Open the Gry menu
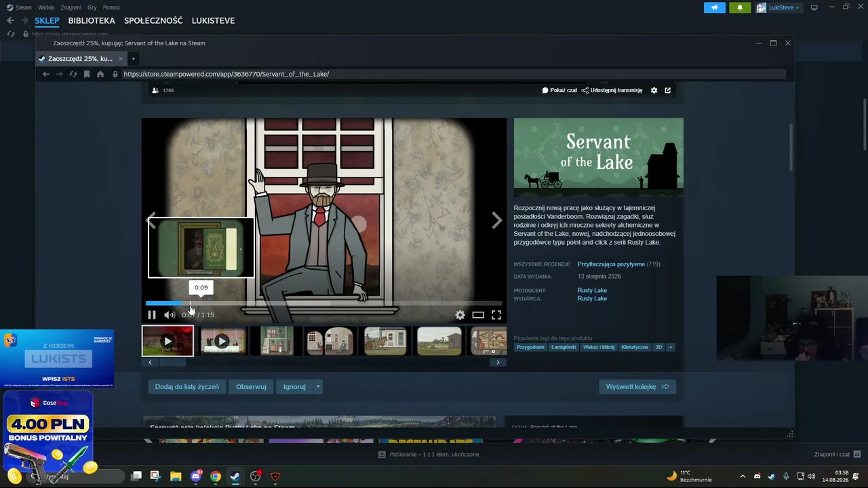Screen dimensions: 868x488 [92, 7]
